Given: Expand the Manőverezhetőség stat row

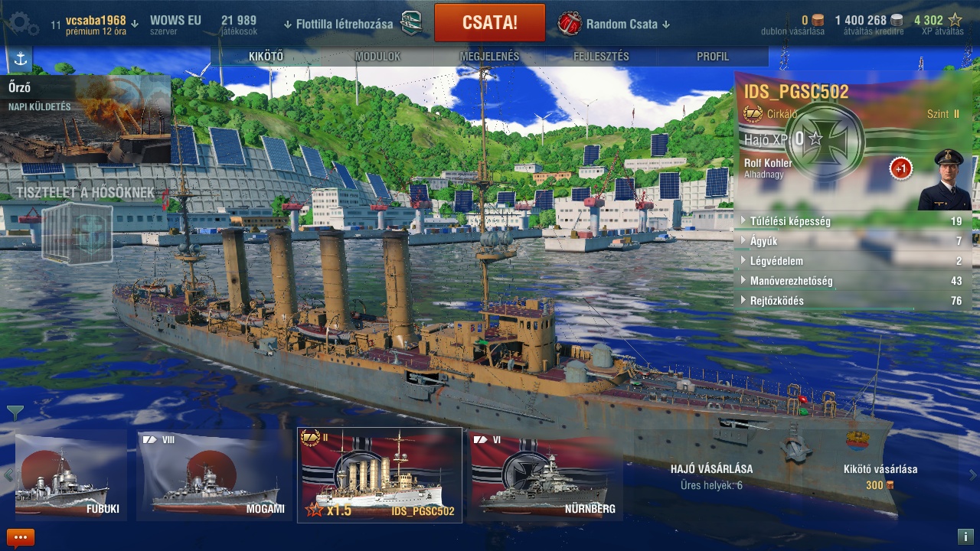Looking at the screenshot, I should (851, 281).
